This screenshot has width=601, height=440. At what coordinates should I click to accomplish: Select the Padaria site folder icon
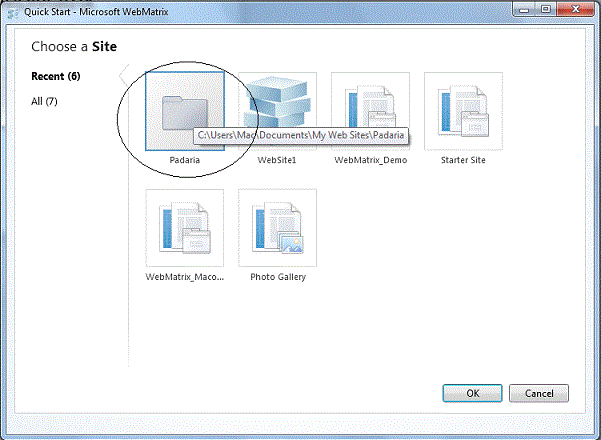coord(185,111)
